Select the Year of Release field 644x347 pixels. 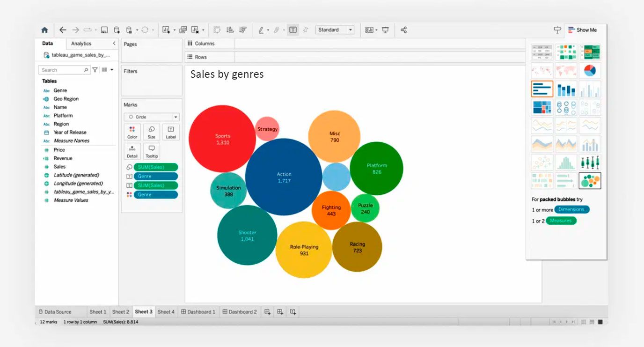pyautogui.click(x=70, y=133)
